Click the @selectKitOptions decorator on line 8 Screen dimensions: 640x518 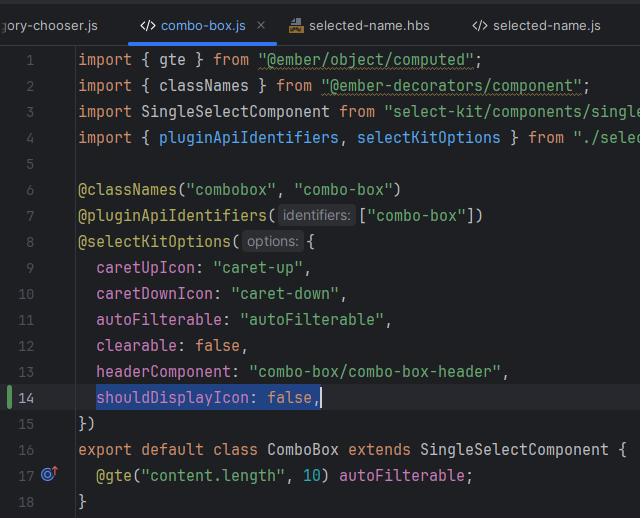pyautogui.click(x=154, y=242)
